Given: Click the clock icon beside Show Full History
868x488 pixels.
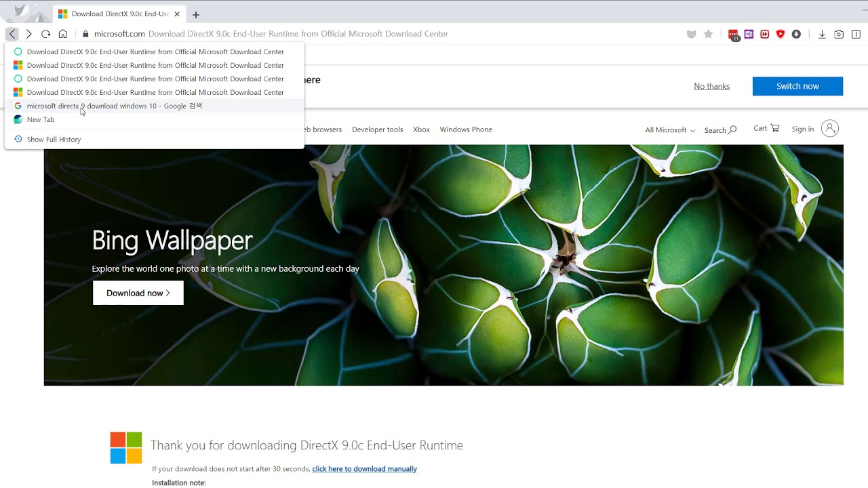Looking at the screenshot, I should coord(18,139).
